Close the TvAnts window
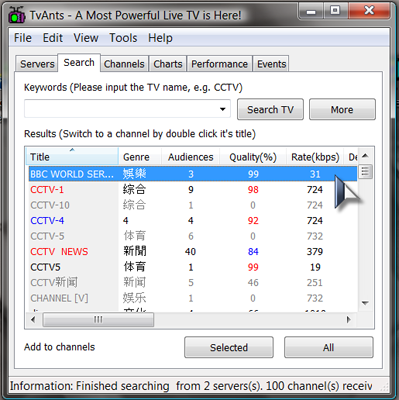The height and width of the screenshot is (400, 399). [x=369, y=11]
